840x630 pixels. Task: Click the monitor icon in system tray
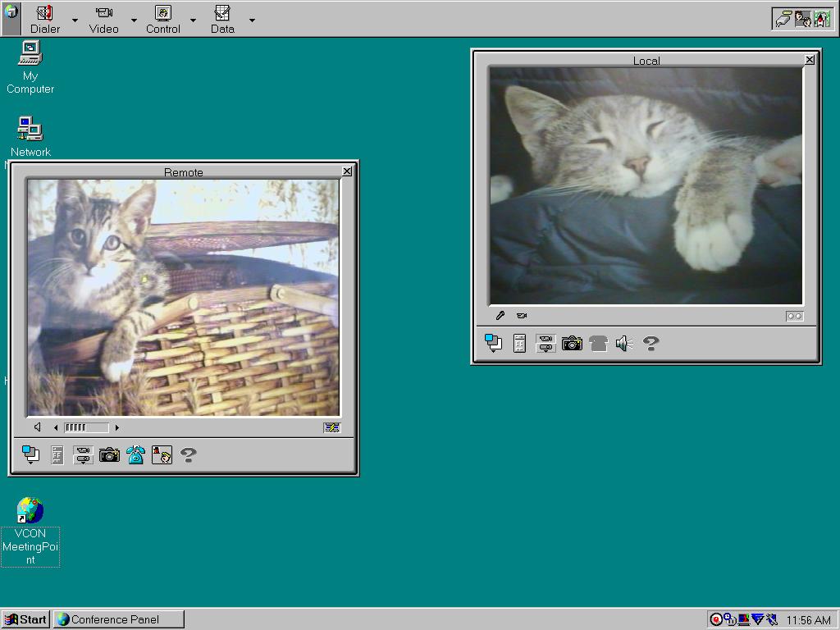pos(744,620)
